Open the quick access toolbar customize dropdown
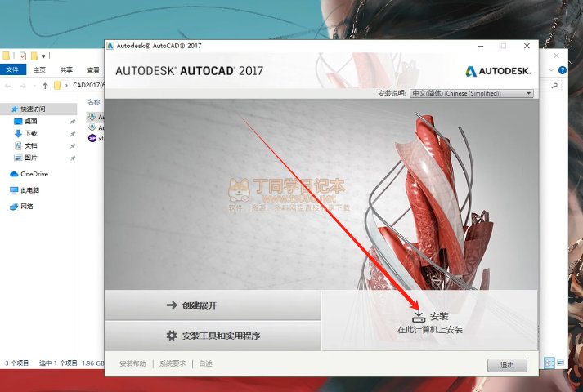 pyautogui.click(x=43, y=56)
